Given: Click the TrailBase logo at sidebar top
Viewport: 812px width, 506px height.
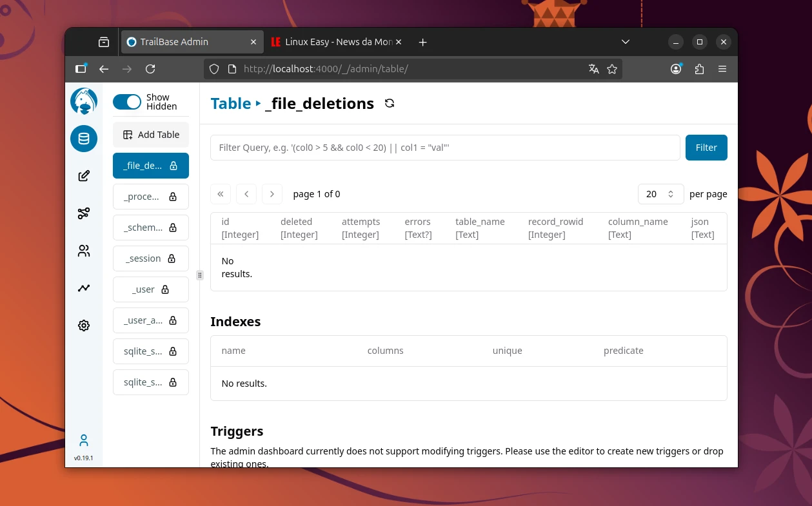Looking at the screenshot, I should pos(83,101).
